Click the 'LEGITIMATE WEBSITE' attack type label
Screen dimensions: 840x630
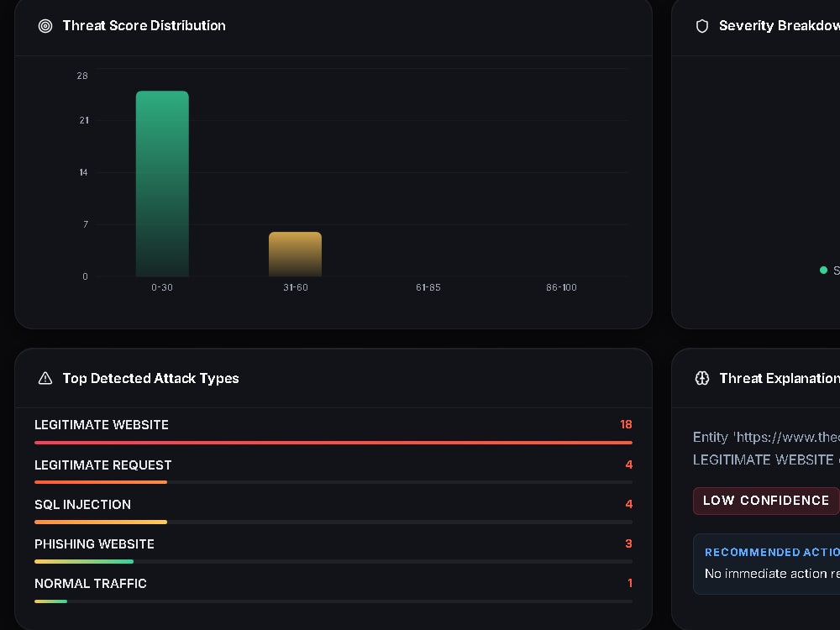[102, 425]
